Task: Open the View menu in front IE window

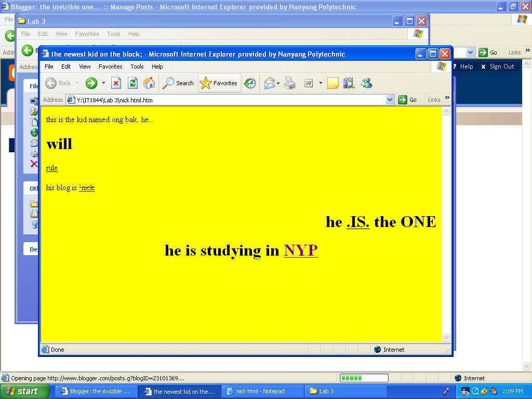Action: [85, 66]
